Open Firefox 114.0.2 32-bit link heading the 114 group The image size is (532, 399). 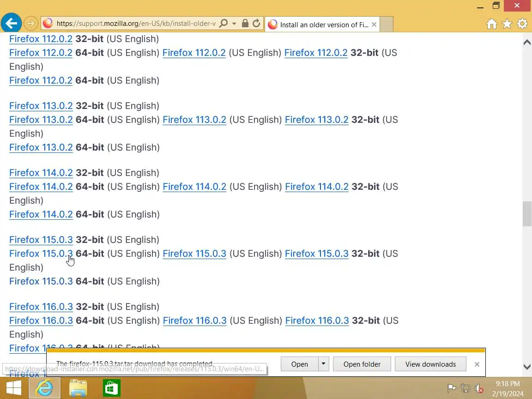point(41,173)
